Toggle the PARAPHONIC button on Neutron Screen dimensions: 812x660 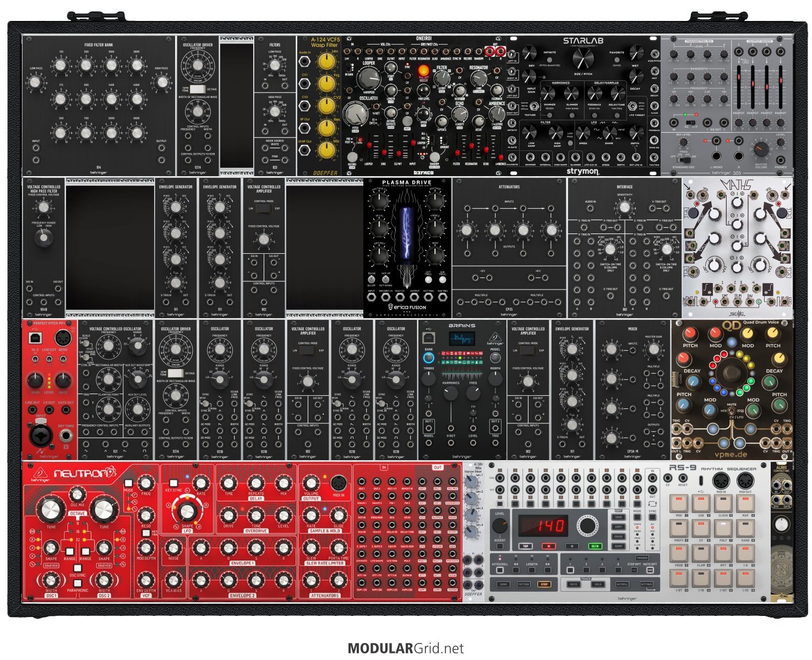[x=77, y=583]
